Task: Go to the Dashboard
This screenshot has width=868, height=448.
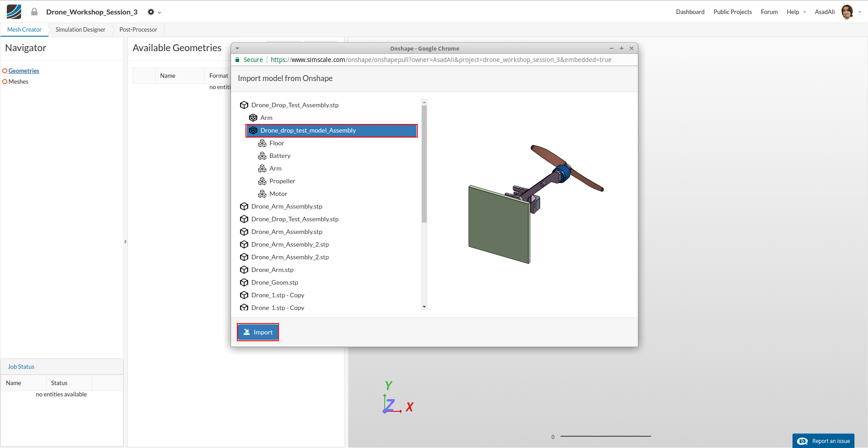Action: (x=690, y=12)
